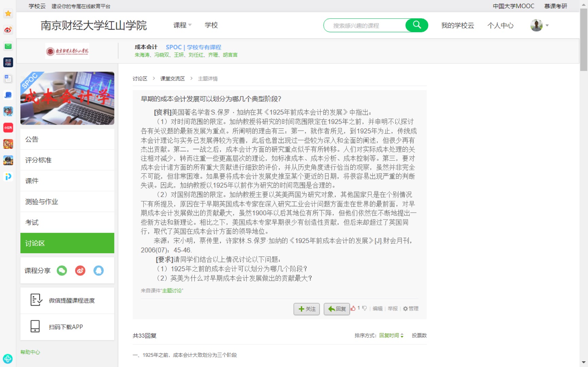Image resolution: width=588 pixels, height=367 pixels.
Task: Click the green search magnifier button
Action: 416,25
